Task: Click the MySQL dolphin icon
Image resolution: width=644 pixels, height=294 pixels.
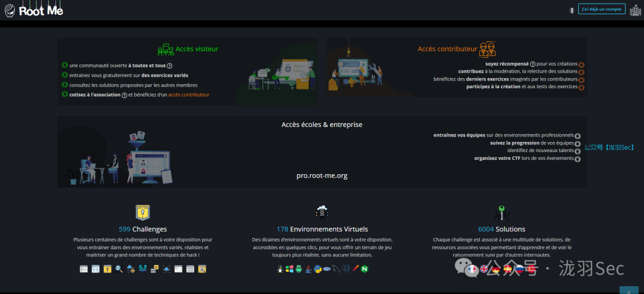Action: pyautogui.click(x=336, y=269)
